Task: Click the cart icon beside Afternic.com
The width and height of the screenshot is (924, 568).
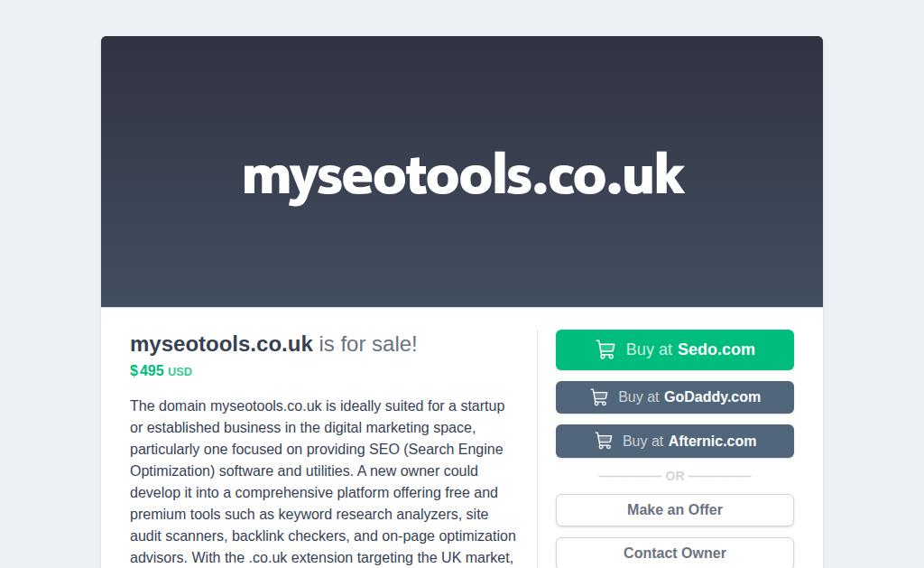Action: [604, 442]
